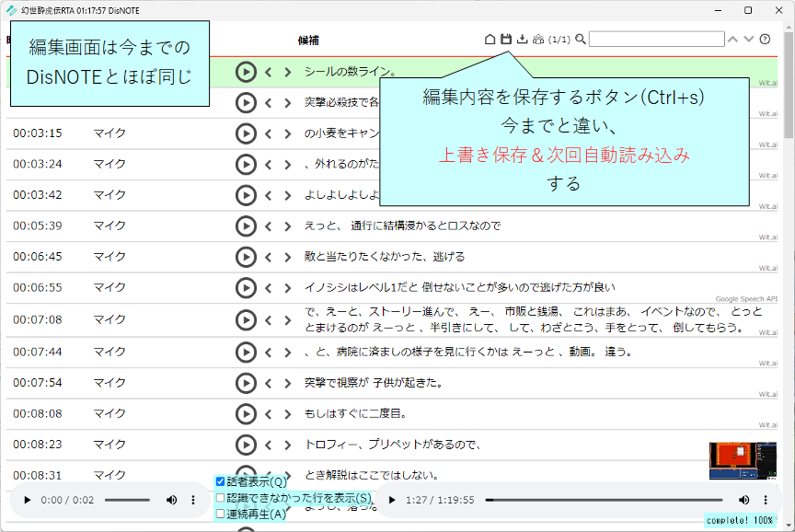Open more options of right player
Image resolution: width=795 pixels, height=532 pixels.
point(766,500)
